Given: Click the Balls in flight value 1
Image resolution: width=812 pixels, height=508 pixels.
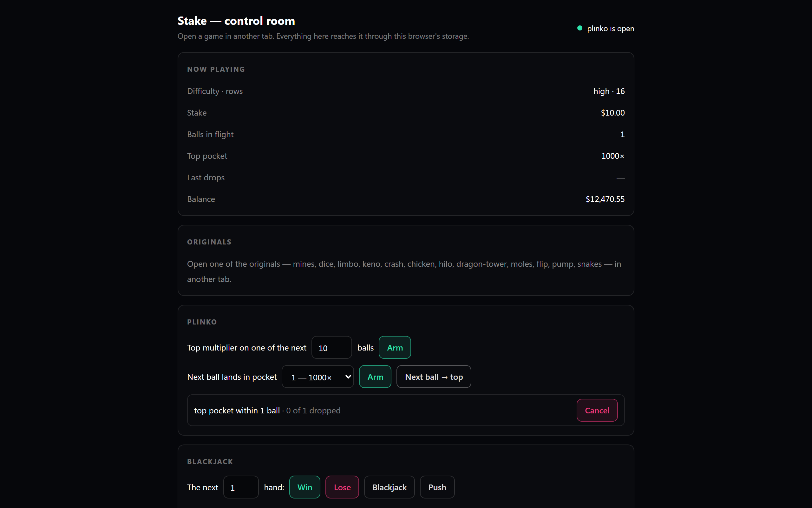Looking at the screenshot, I should click(622, 134).
